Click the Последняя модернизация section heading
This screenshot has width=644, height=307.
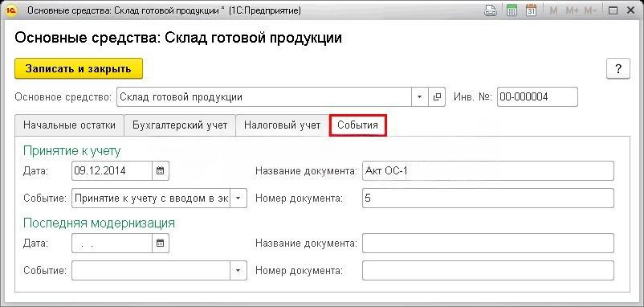(99, 223)
